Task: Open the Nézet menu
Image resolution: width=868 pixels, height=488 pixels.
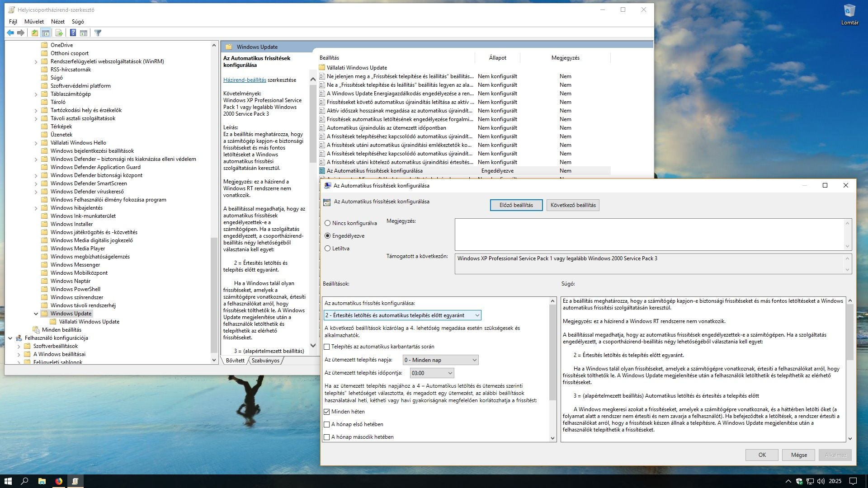Action: pyautogui.click(x=58, y=21)
